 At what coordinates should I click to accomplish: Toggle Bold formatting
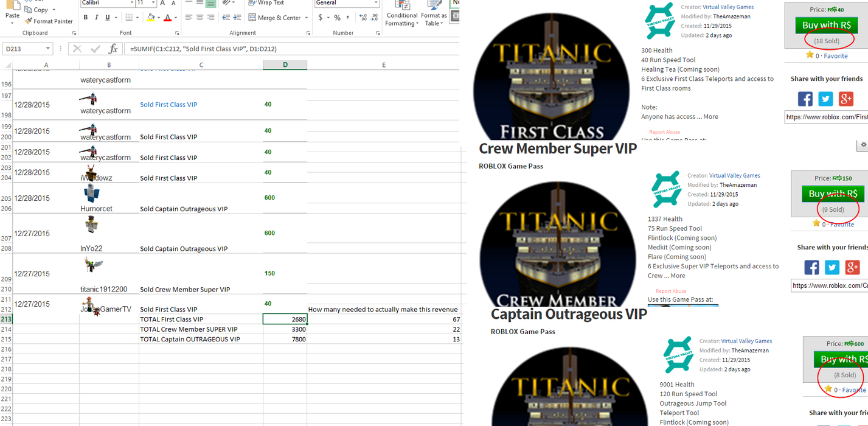86,18
